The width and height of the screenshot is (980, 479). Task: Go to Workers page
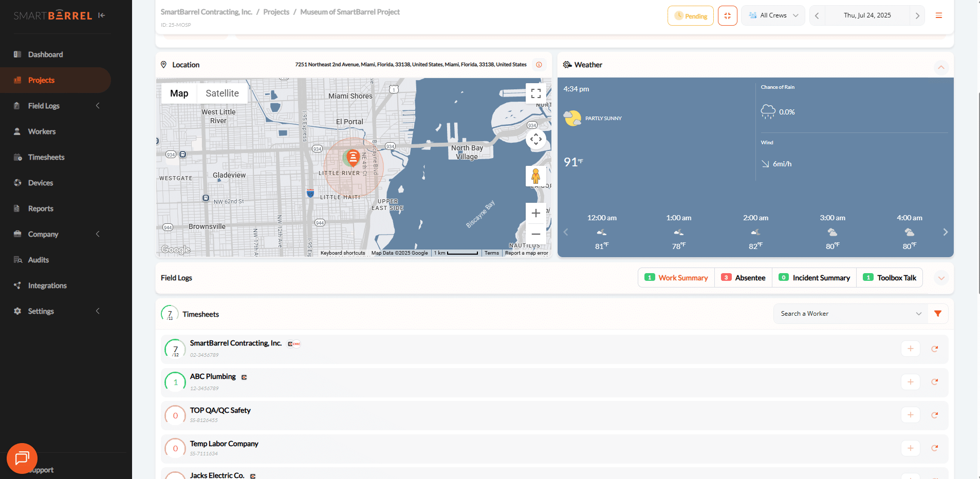click(x=56, y=131)
